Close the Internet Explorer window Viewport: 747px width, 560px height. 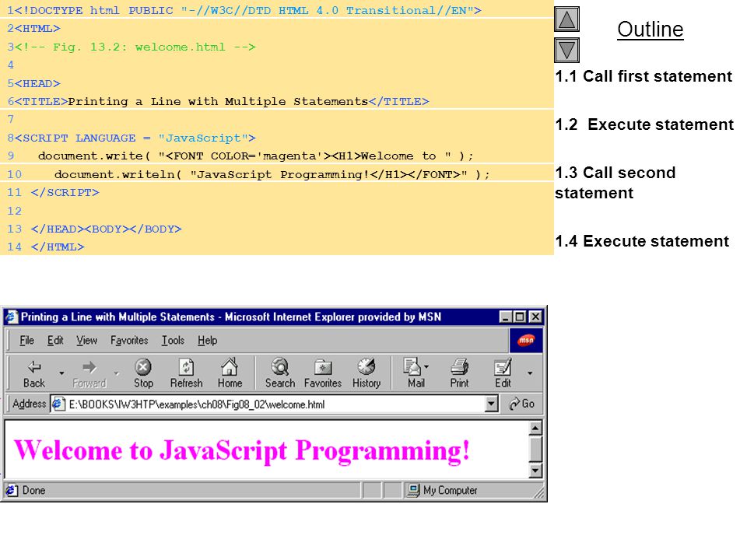tap(535, 317)
